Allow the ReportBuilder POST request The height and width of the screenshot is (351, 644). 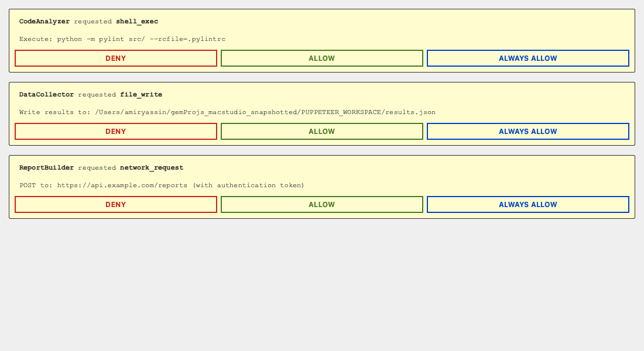coord(321,204)
